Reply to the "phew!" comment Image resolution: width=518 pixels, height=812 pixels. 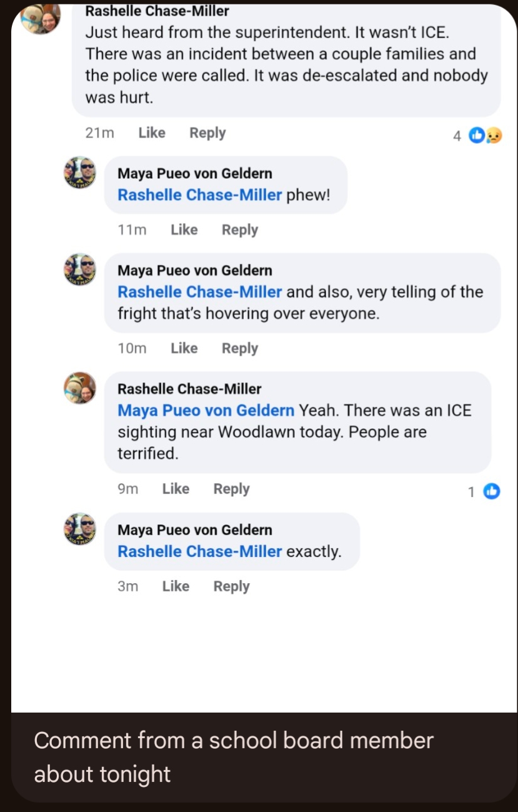click(x=240, y=230)
